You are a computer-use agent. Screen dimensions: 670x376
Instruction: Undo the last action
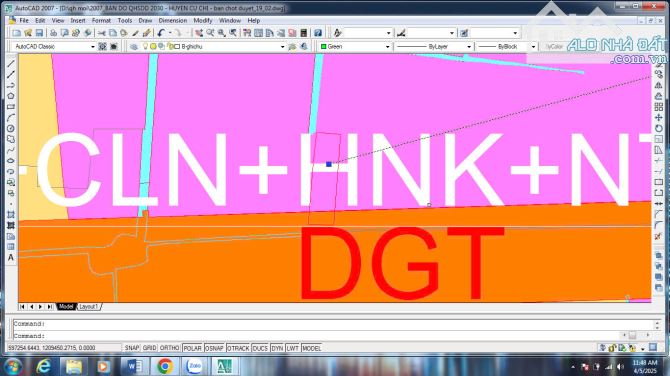point(161,33)
